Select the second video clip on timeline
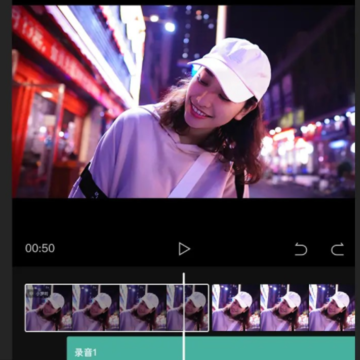The width and height of the screenshot is (360, 360). [283, 308]
